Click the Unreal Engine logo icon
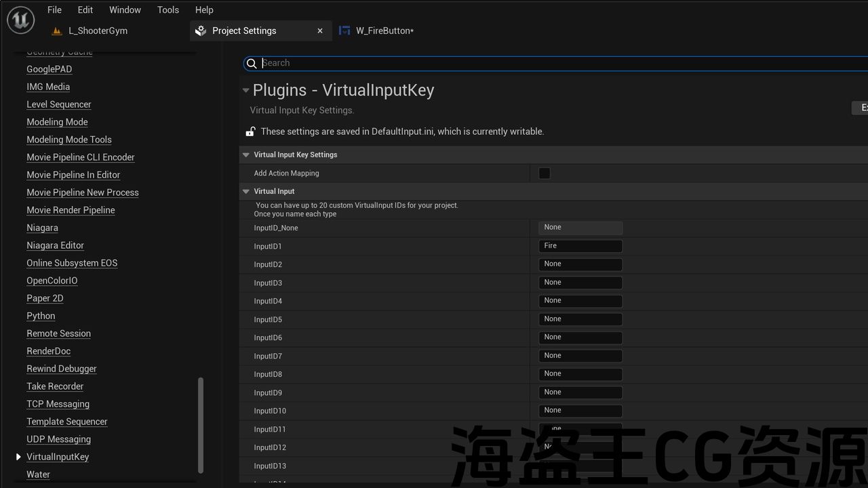Image resolution: width=868 pixels, height=488 pixels. point(20,20)
